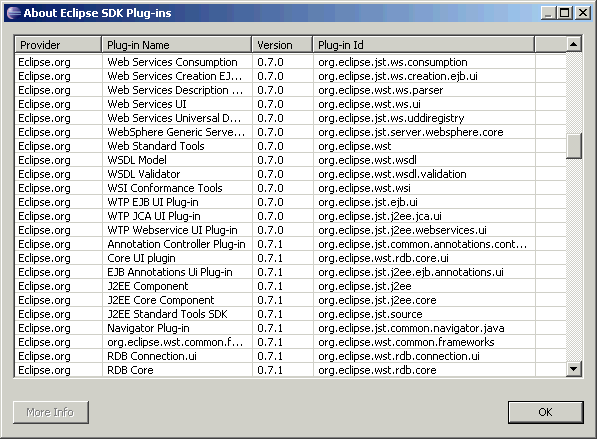Click the scrollbar down arrow
This screenshot has height=439, width=597.
click(573, 369)
